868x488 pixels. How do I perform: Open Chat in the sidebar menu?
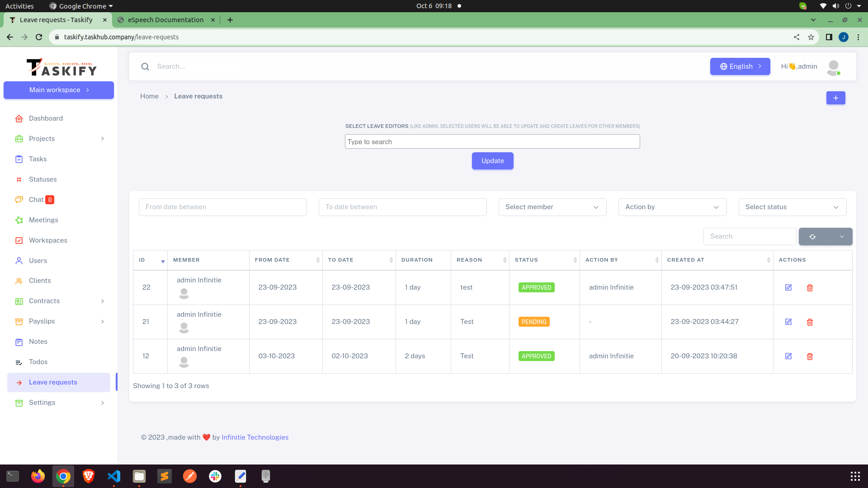pyautogui.click(x=36, y=200)
